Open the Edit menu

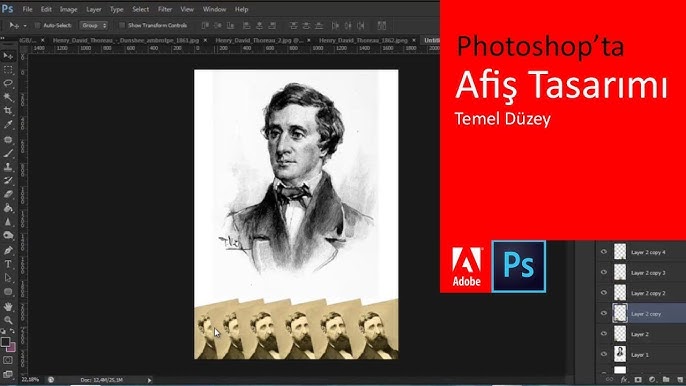pyautogui.click(x=46, y=9)
